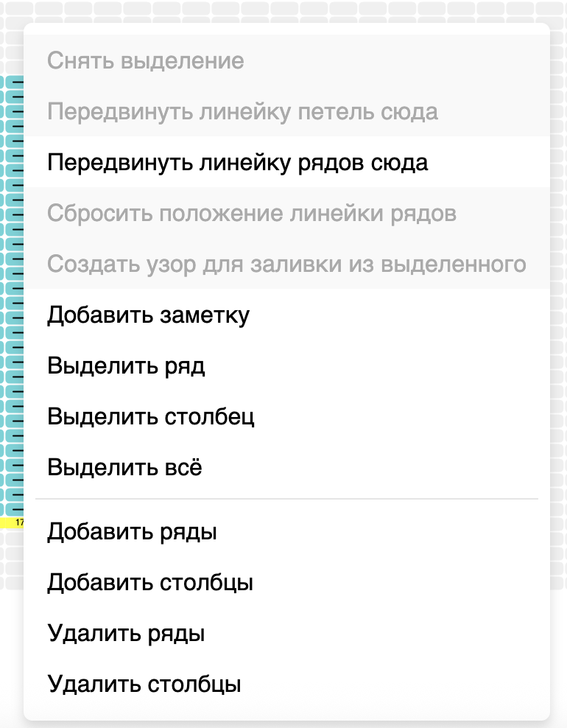Screen dimensions: 567x728
Task: Click "Удалить ряды" to delete rows
Action: (125, 633)
